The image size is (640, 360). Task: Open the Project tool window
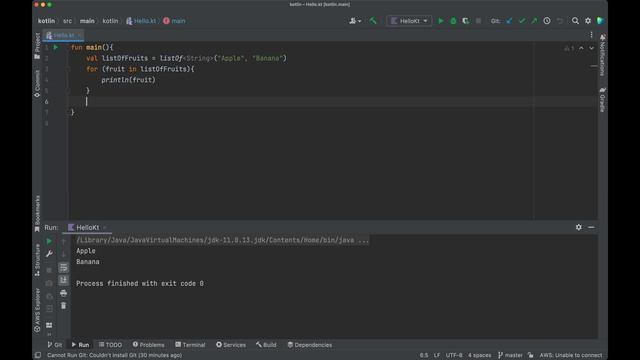pos(37,46)
